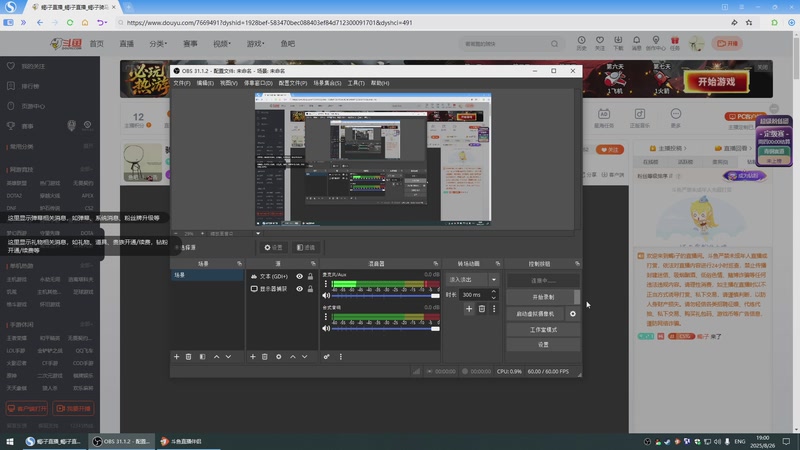Click browser refresh button
This screenshot has height=450, width=800.
pyautogui.click(x=70, y=22)
